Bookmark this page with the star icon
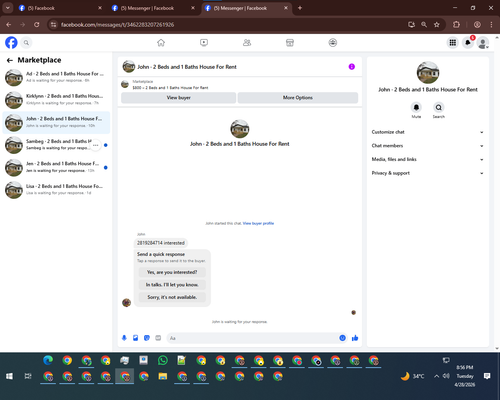This screenshot has width=500, height=400. tap(437, 25)
